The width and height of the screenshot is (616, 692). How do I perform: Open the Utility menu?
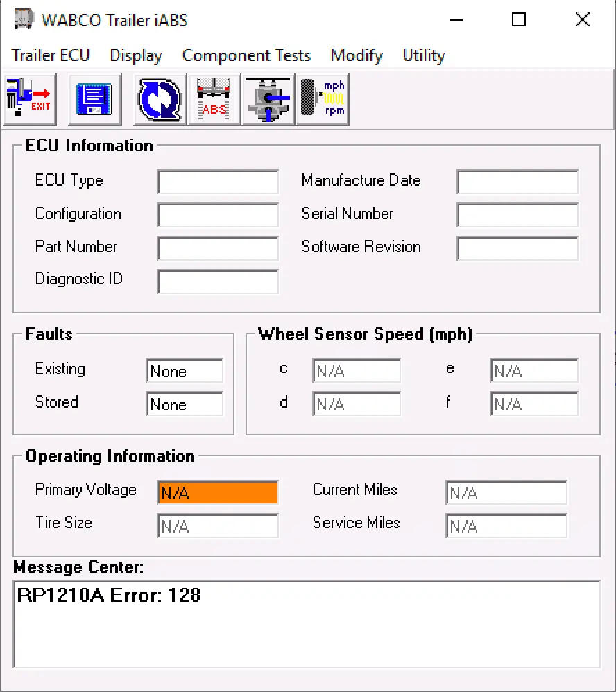pyautogui.click(x=424, y=55)
